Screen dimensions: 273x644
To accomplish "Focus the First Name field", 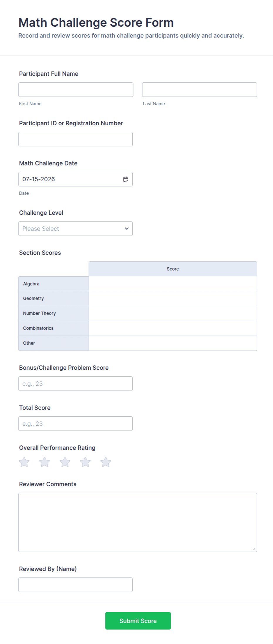I will point(76,90).
